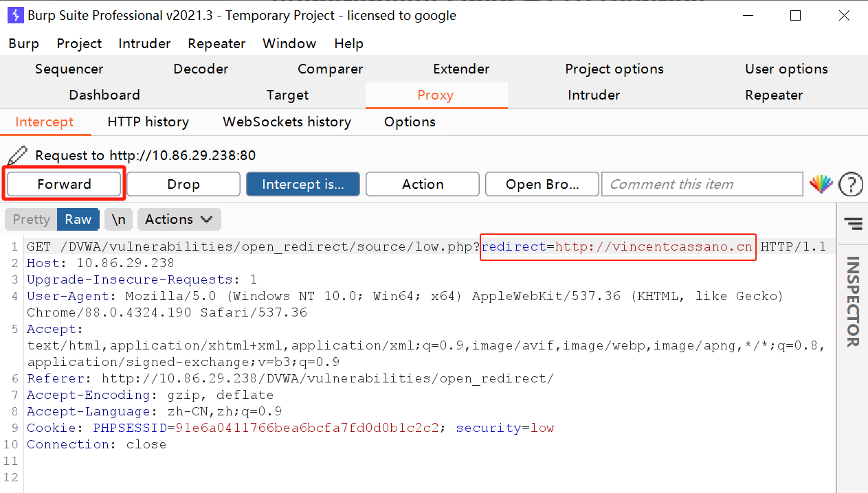The width and height of the screenshot is (868, 493).
Task: Click the help question mark icon
Action: click(851, 184)
